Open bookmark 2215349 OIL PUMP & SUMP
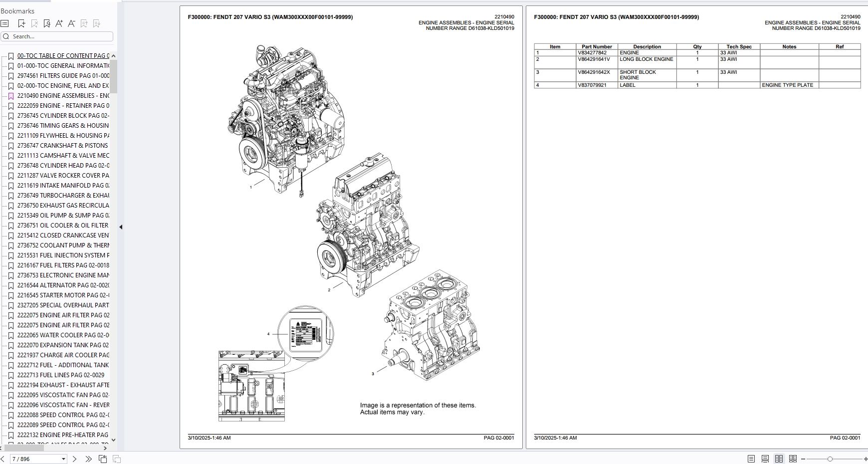The image size is (868, 464). pos(63,216)
